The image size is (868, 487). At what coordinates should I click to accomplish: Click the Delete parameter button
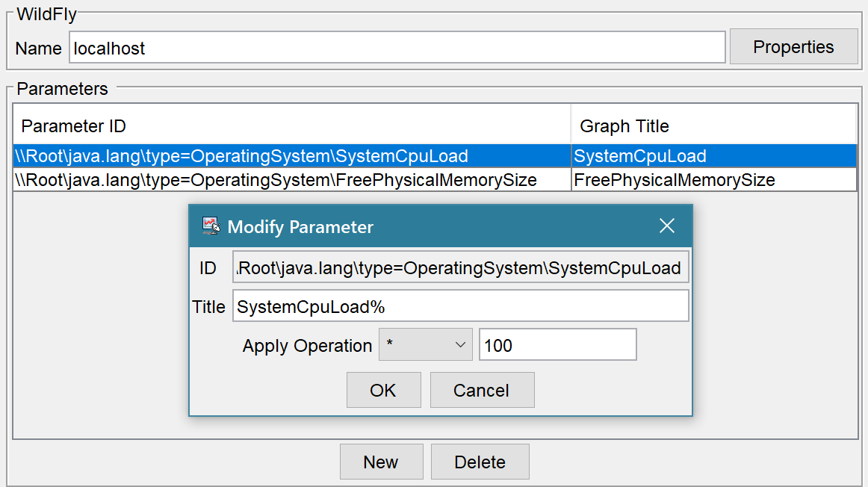(480, 462)
